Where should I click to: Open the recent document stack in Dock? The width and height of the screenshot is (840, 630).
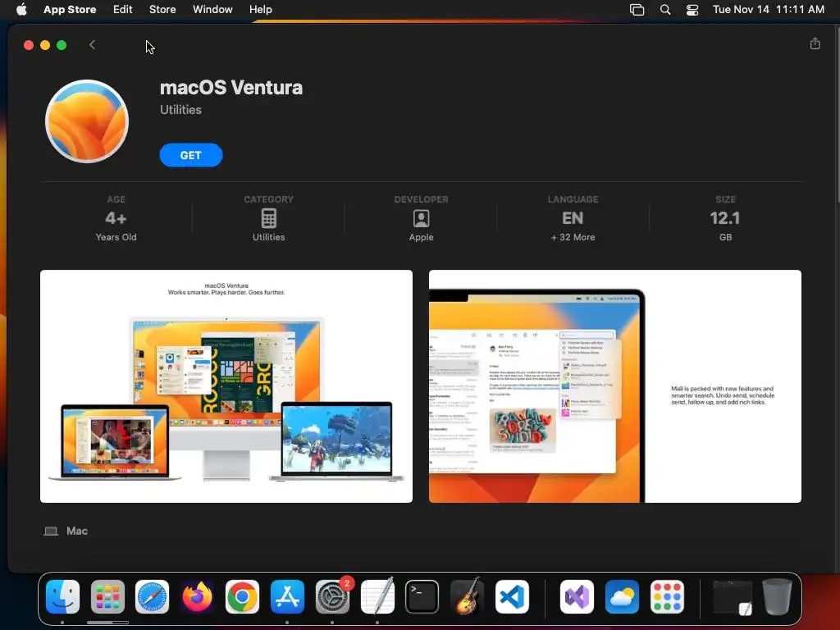click(733, 596)
